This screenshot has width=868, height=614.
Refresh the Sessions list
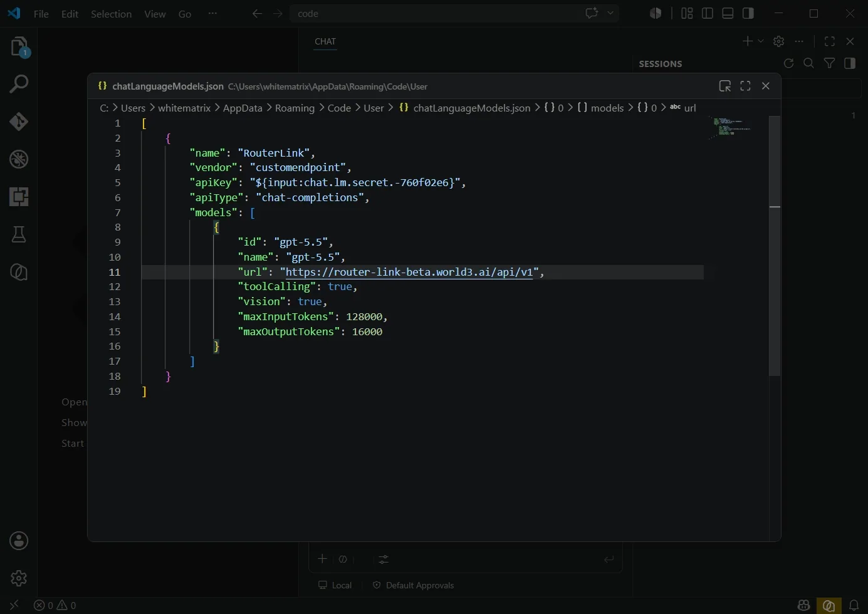tap(788, 63)
